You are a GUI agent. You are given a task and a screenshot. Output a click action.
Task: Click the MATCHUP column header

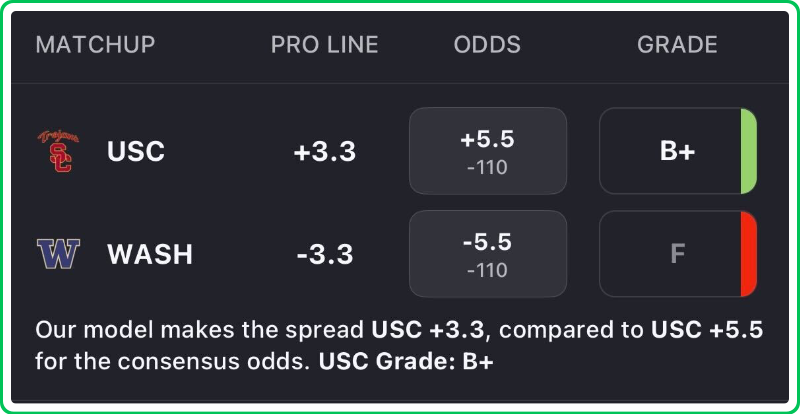(x=95, y=45)
